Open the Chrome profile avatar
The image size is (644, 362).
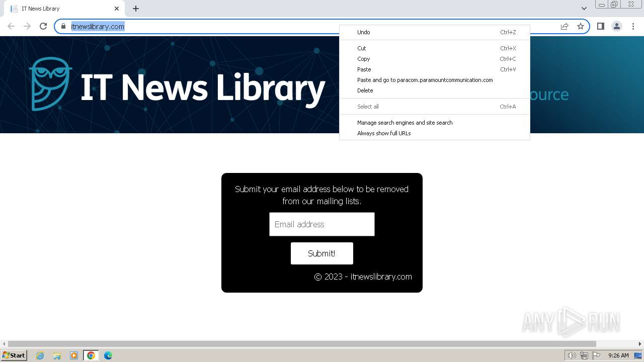[x=617, y=26]
